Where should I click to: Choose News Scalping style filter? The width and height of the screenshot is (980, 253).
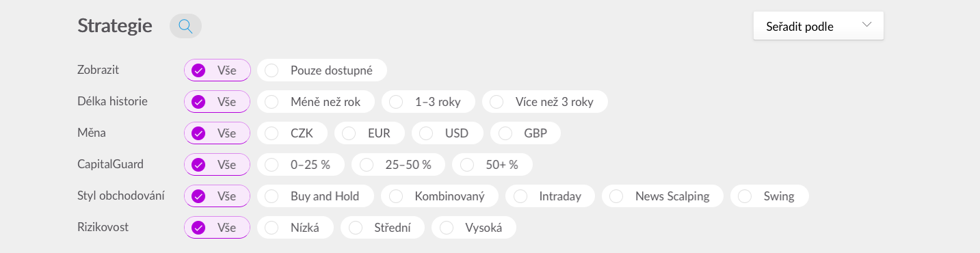tap(663, 196)
